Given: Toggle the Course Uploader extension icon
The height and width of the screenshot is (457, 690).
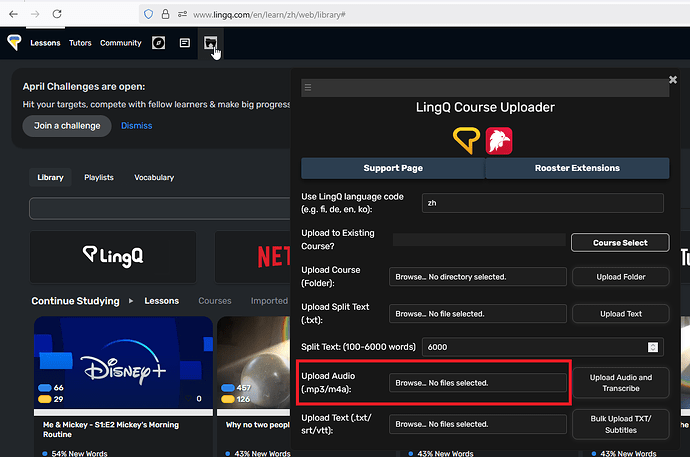Looking at the screenshot, I should 210,43.
